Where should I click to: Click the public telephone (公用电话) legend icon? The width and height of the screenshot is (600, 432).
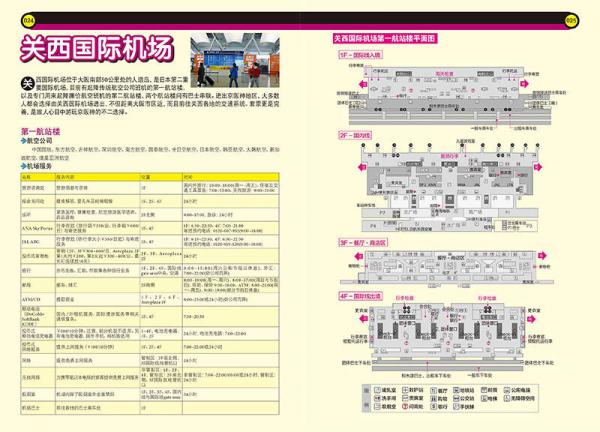point(507,390)
